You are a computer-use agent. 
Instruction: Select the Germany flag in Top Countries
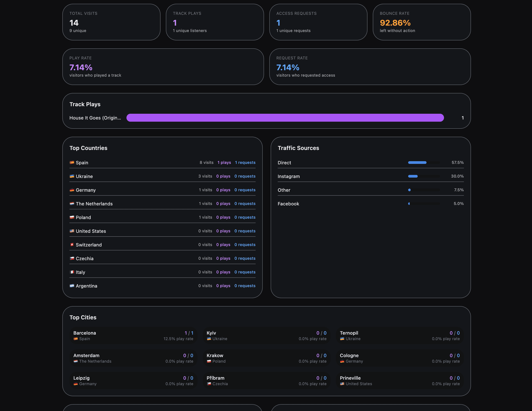(x=72, y=190)
